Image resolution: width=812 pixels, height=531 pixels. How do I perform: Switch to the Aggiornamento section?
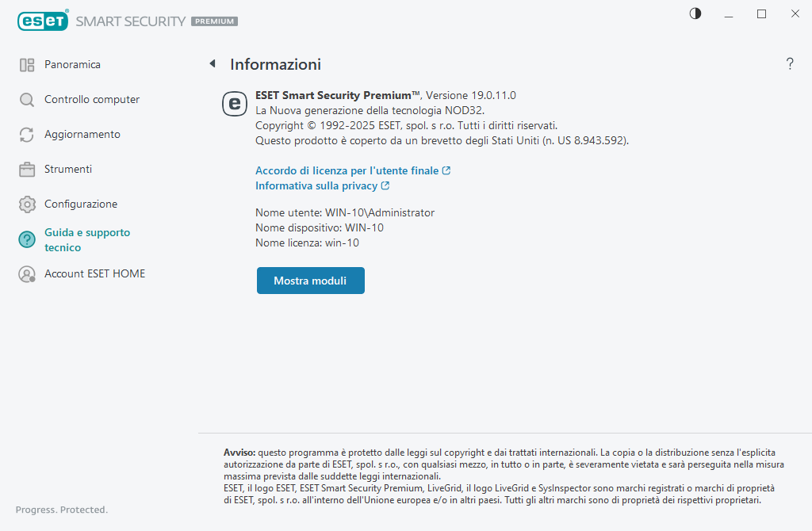coord(82,135)
